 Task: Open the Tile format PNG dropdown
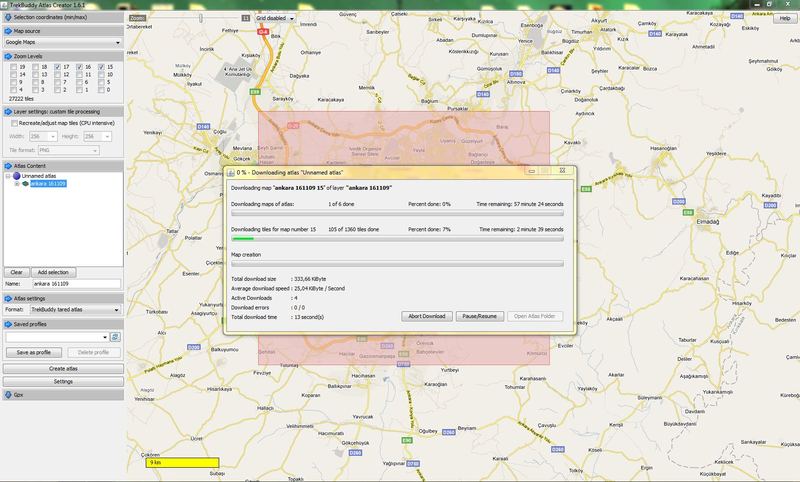click(95, 150)
